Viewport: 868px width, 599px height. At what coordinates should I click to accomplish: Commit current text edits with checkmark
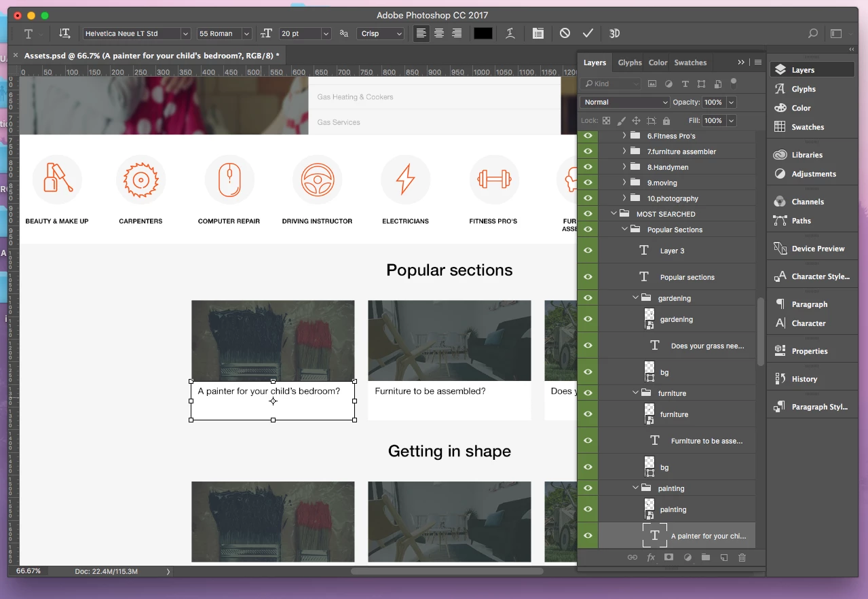click(588, 33)
